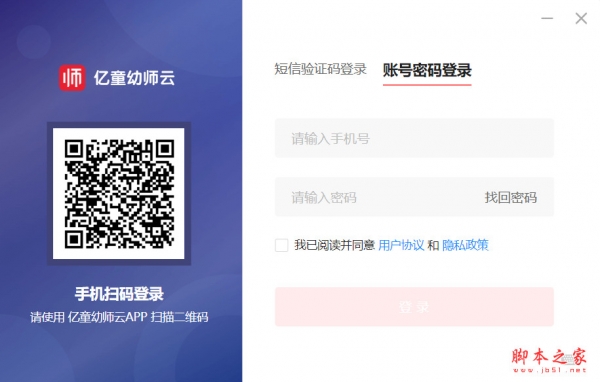Click the login QR code image
Image resolution: width=600 pixels, height=382 pixels.
pyautogui.click(x=119, y=194)
